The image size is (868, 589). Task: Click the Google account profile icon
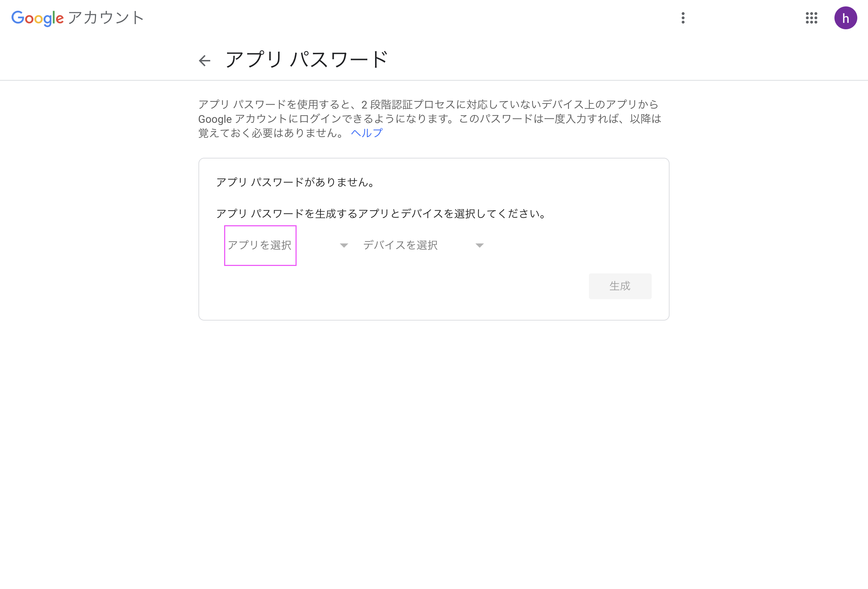point(846,18)
